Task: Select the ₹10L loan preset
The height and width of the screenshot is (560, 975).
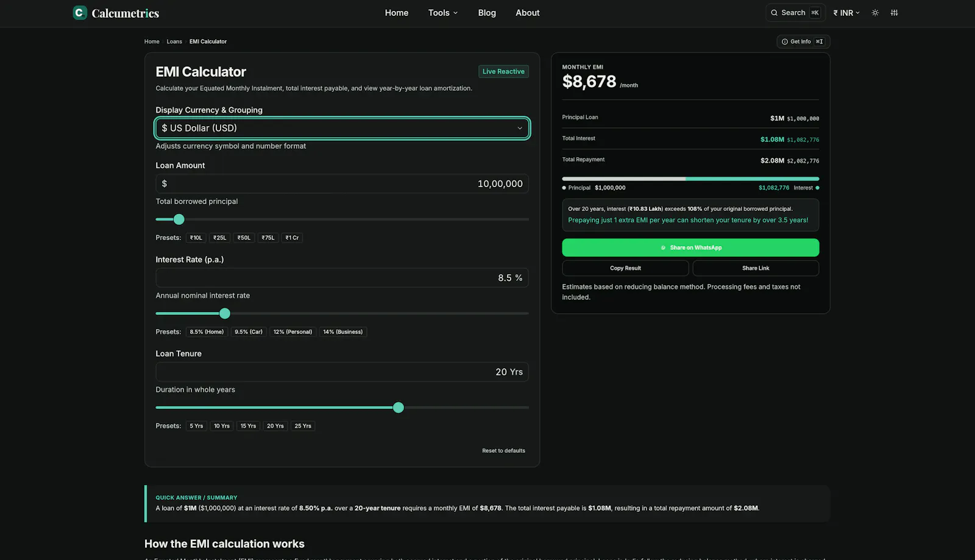Action: click(196, 238)
